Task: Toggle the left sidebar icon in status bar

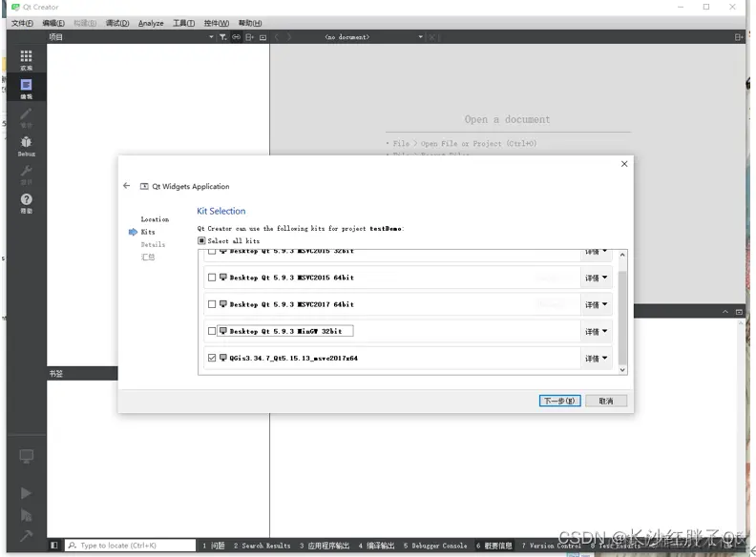Action: click(x=54, y=545)
